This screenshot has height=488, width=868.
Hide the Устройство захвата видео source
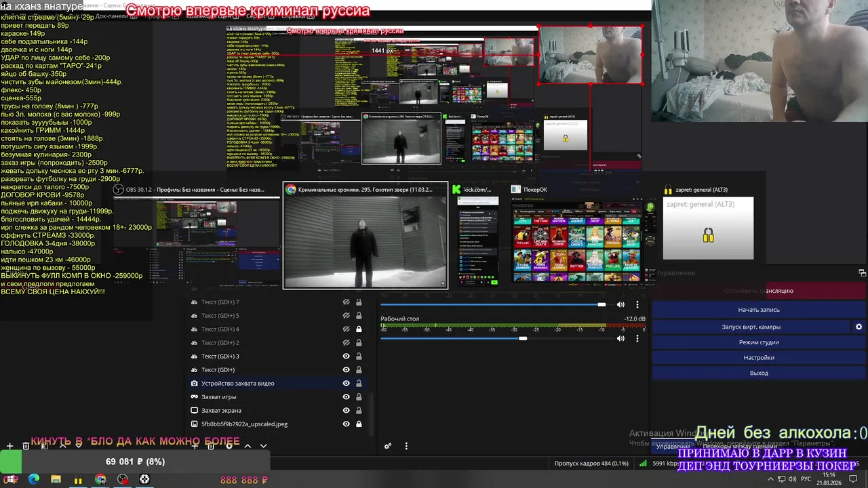[x=347, y=384]
